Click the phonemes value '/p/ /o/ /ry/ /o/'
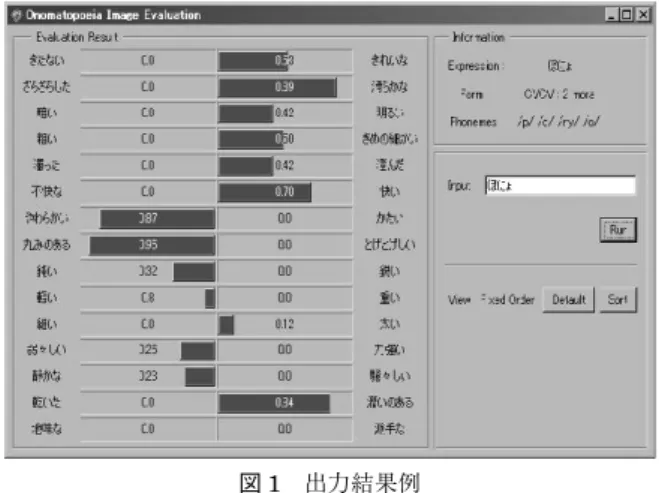Viewport: 659px width, 493px height. point(559,122)
